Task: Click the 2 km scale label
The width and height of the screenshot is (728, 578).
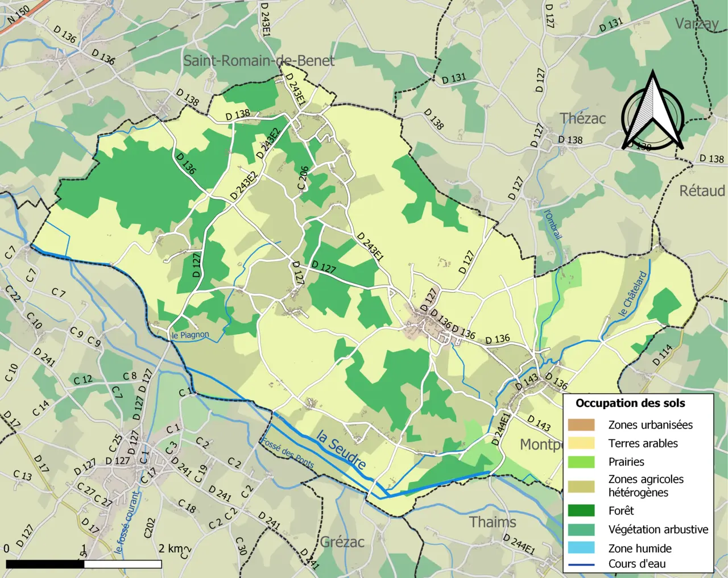Action: tap(171, 548)
